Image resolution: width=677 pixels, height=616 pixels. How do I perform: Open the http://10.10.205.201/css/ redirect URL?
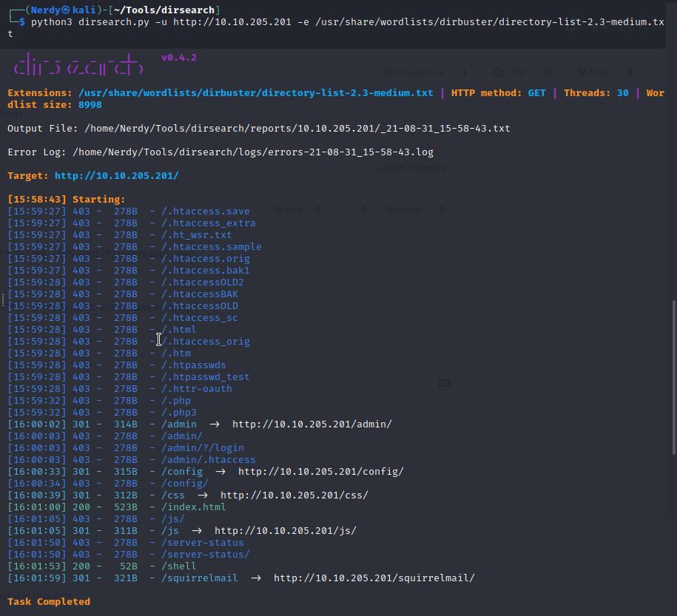coord(294,495)
